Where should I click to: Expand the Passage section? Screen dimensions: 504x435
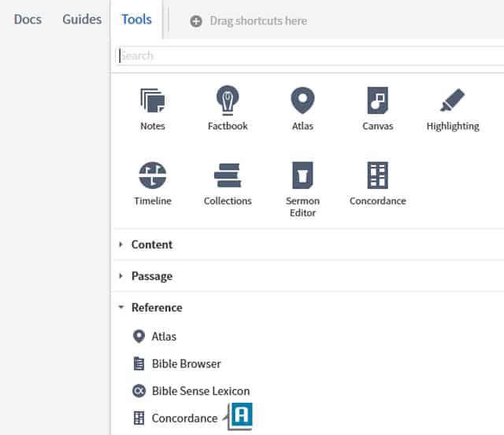pos(151,276)
